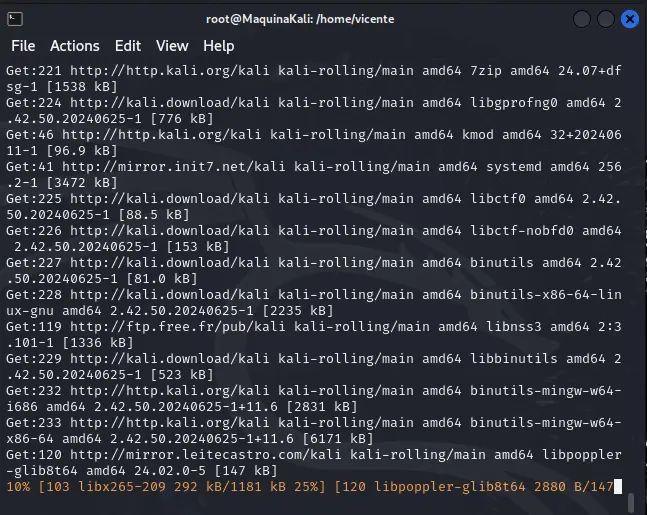The width and height of the screenshot is (647, 515).
Task: Open the Actions menu
Action: pos(75,46)
